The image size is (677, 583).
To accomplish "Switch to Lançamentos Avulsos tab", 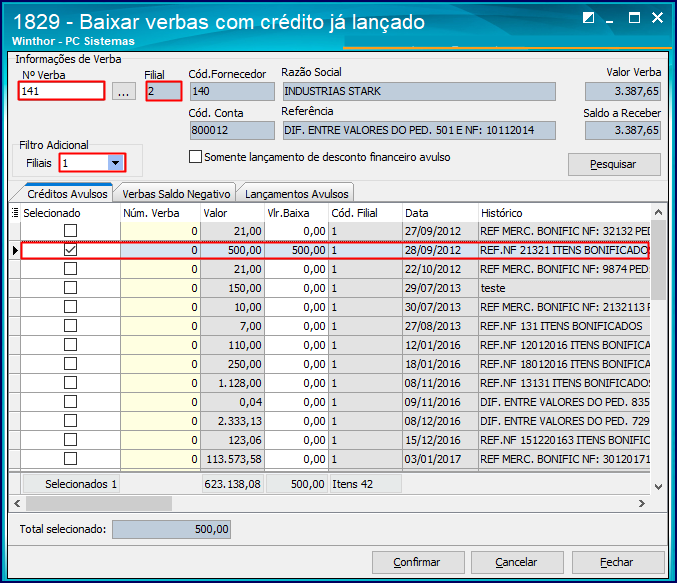I will pyautogui.click(x=296, y=194).
